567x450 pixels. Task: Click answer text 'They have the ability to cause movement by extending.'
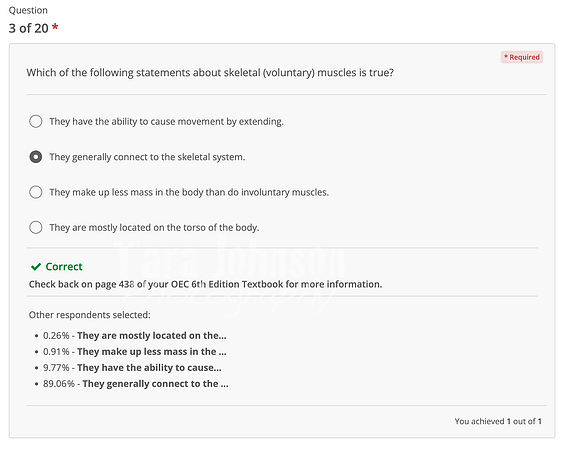[x=166, y=122]
